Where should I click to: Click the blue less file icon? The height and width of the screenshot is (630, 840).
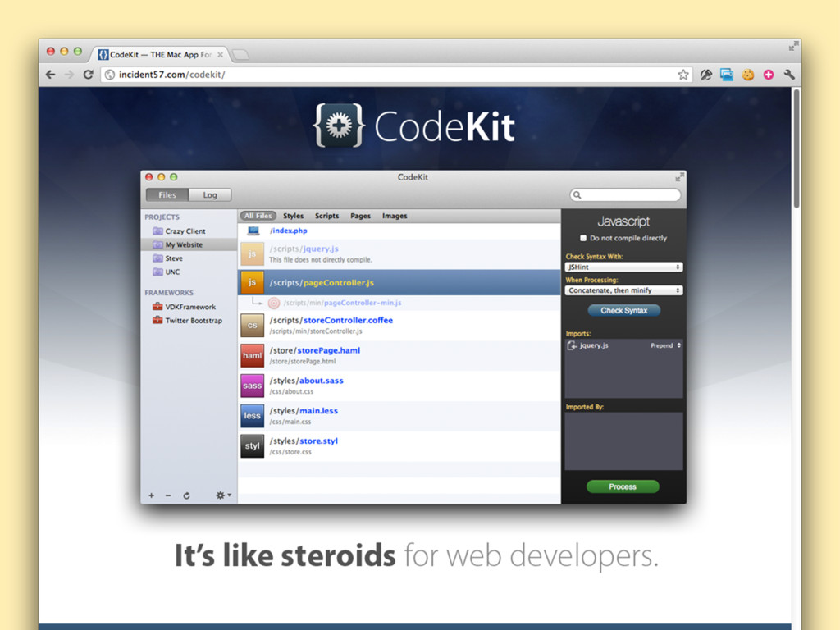pyautogui.click(x=253, y=416)
